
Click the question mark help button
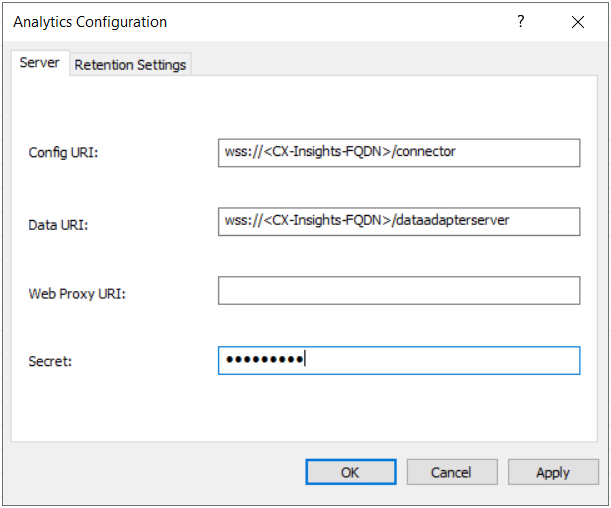(x=520, y=22)
